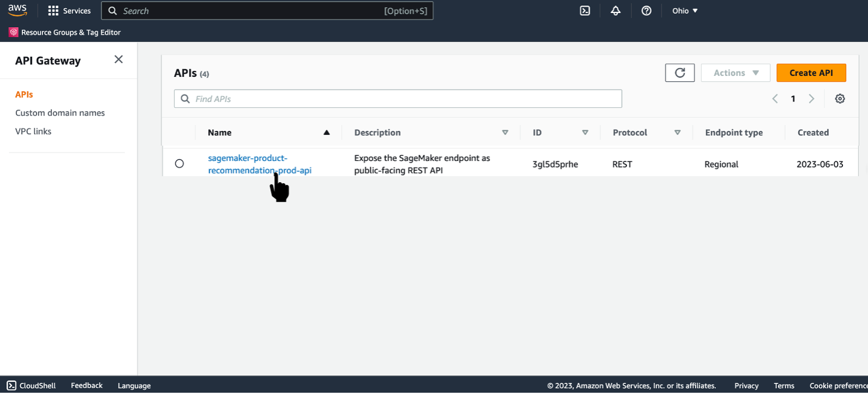The width and height of the screenshot is (868, 396).
Task: Go to Custom domain names
Action: click(60, 113)
